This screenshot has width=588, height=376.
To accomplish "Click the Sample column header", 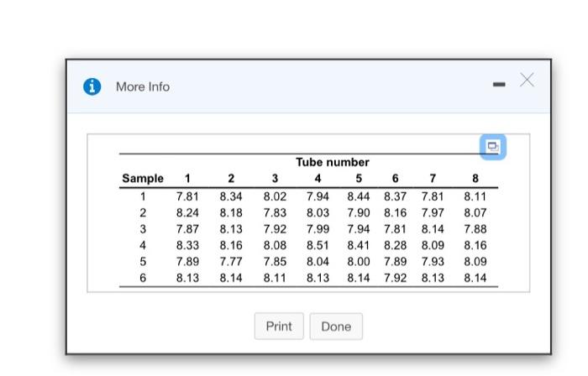I will 143,178.
